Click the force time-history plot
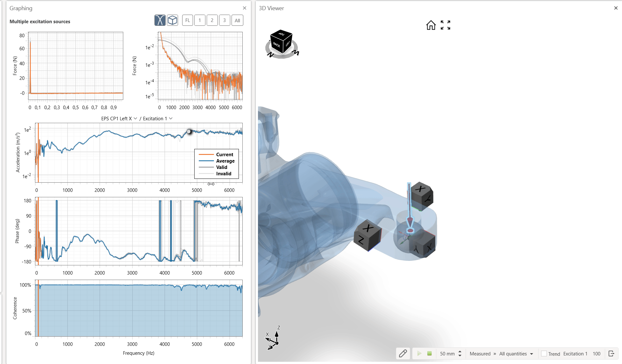This screenshot has height=364, width=622. coord(76,66)
